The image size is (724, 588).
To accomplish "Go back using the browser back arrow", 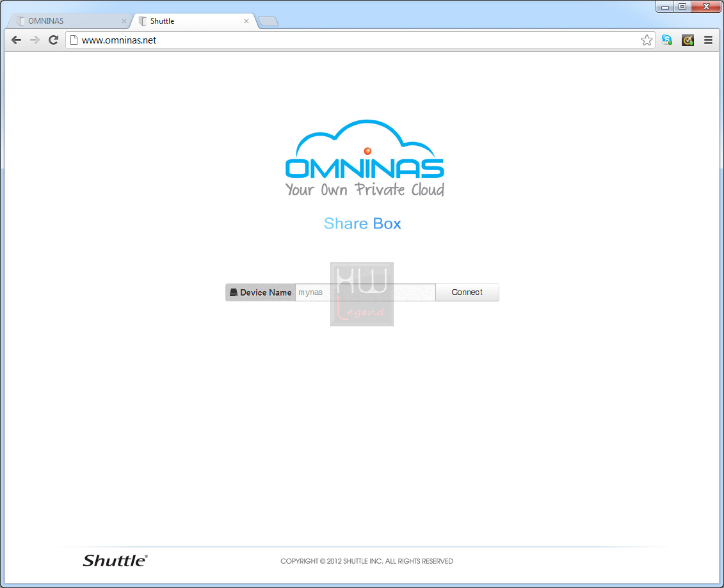I will (16, 40).
